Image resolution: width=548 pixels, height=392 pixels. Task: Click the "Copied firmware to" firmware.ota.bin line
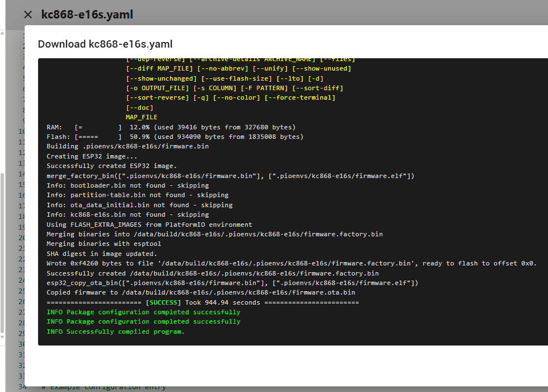200,292
